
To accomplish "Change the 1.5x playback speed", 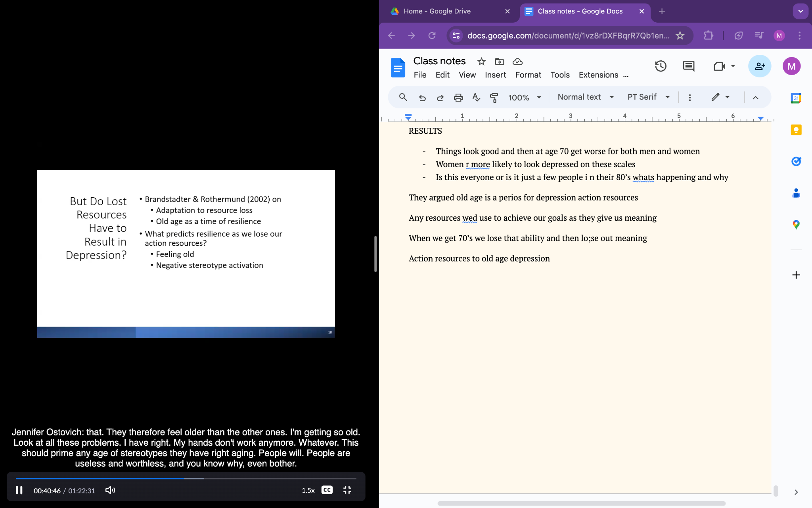I will click(308, 491).
